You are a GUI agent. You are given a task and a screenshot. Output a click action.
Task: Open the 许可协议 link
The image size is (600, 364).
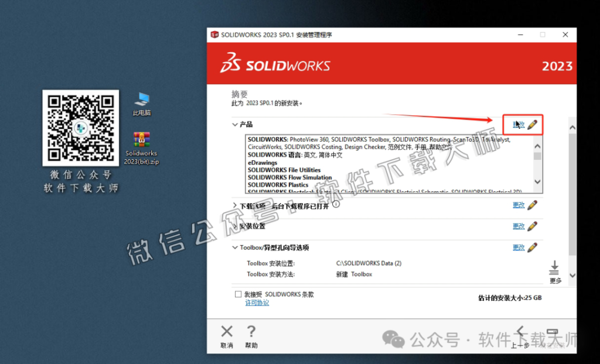click(257, 303)
